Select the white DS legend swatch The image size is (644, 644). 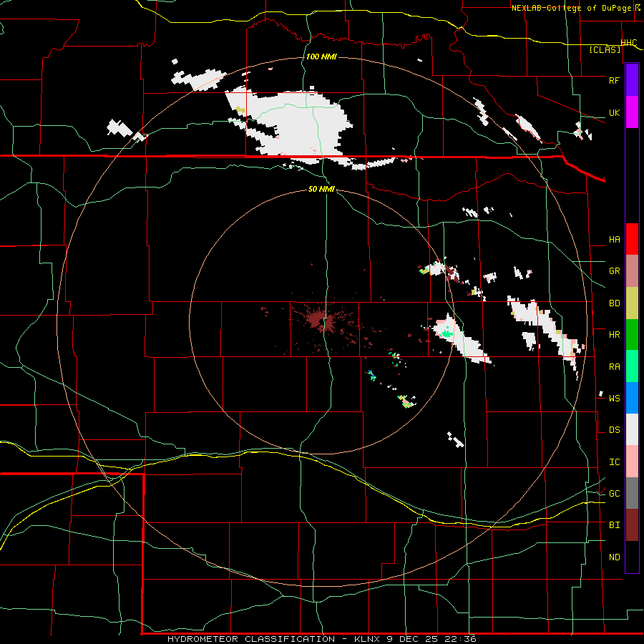tap(632, 429)
